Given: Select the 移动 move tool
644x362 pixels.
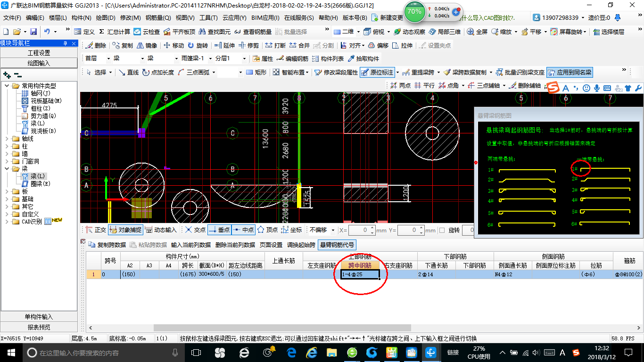Looking at the screenshot, I should coord(173,45).
